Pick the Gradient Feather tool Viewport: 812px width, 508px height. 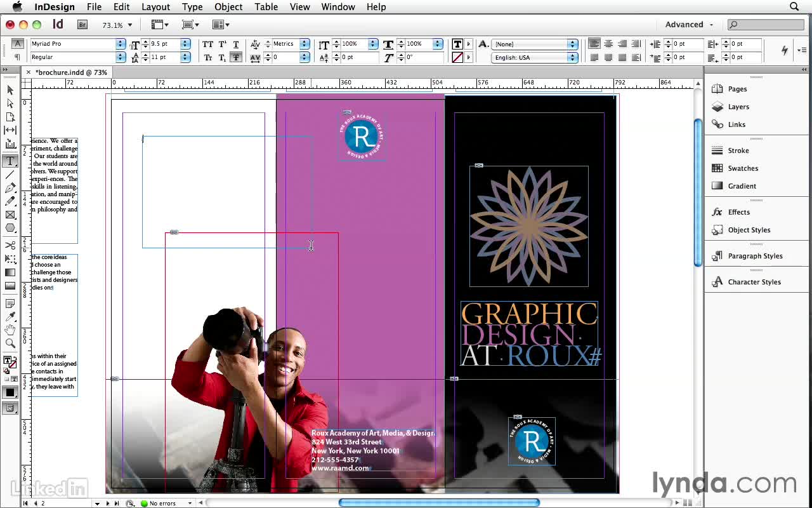[x=10, y=286]
